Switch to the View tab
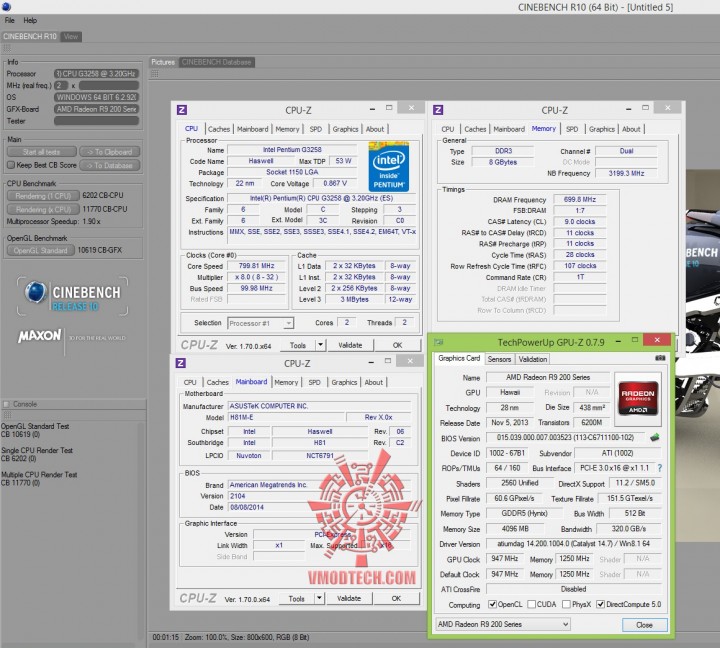The height and width of the screenshot is (648, 720). click(x=71, y=36)
